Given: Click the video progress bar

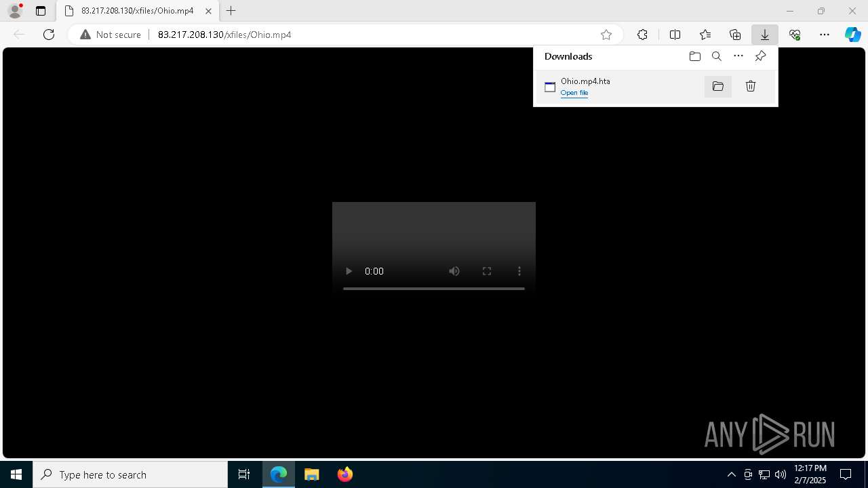Looking at the screenshot, I should pyautogui.click(x=434, y=289).
